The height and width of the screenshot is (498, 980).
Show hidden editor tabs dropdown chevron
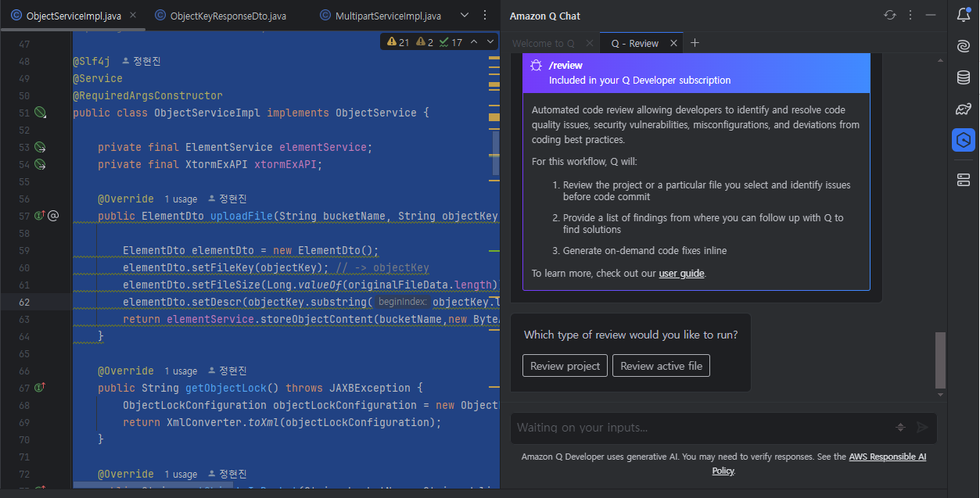(465, 16)
